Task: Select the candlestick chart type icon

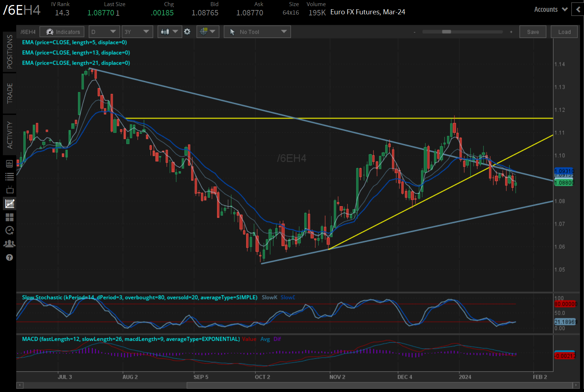Action: [165, 32]
